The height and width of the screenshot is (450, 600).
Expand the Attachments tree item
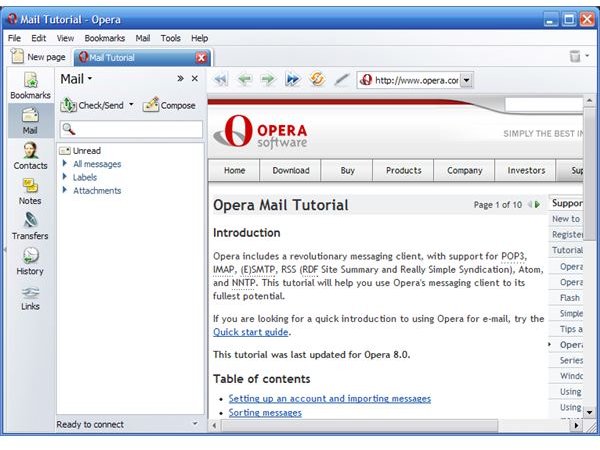pyautogui.click(x=65, y=190)
